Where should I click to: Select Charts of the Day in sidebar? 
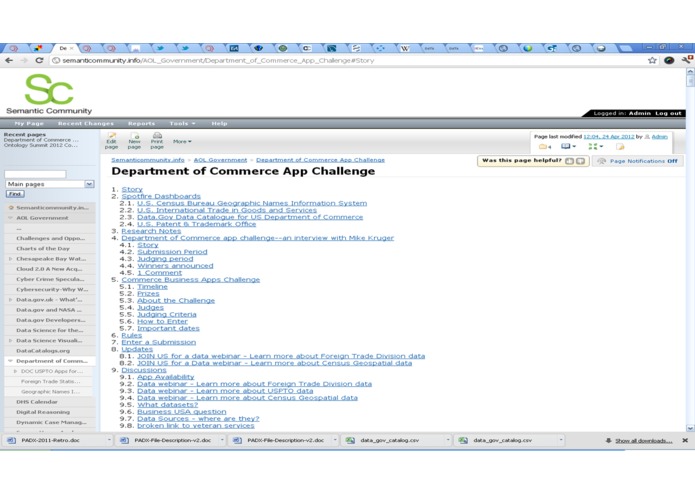(x=43, y=249)
